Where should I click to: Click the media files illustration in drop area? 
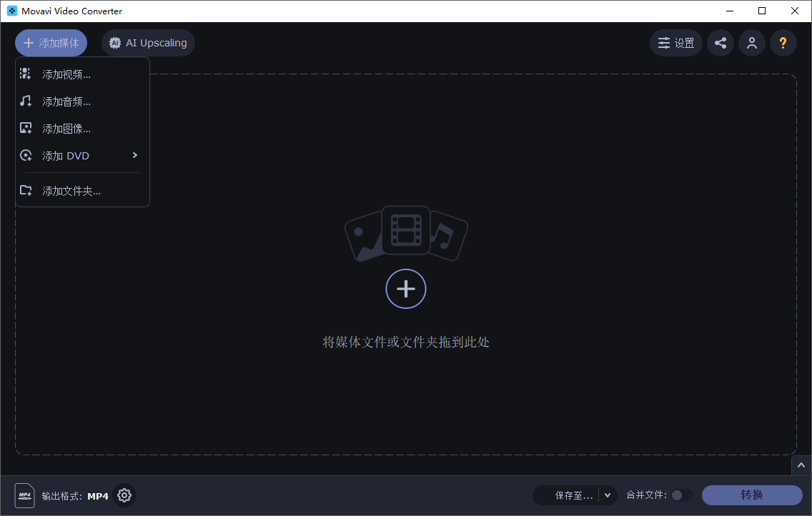pos(406,234)
